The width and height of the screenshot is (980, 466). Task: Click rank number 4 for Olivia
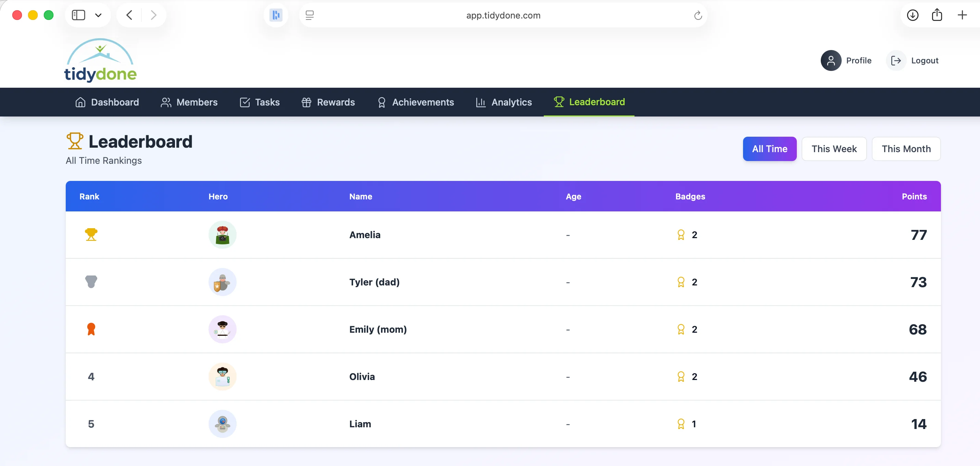91,377
